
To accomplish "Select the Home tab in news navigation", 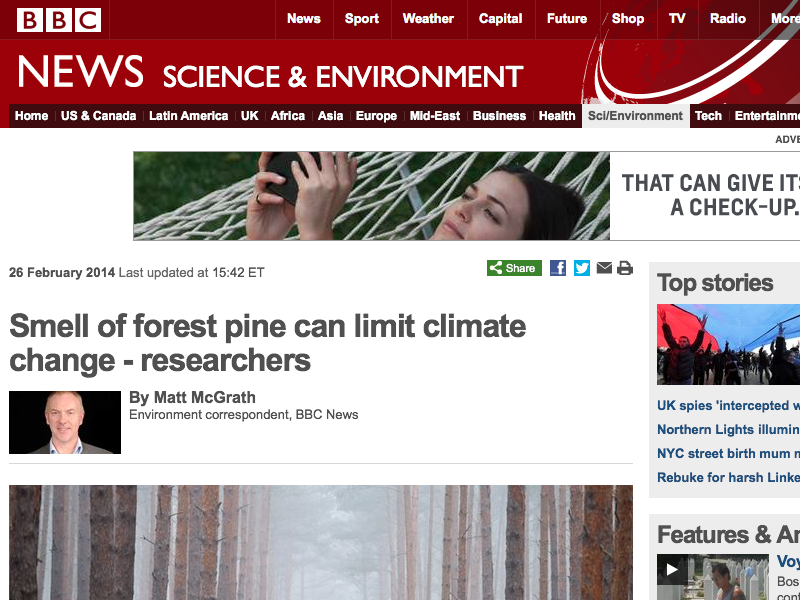I will (31, 116).
